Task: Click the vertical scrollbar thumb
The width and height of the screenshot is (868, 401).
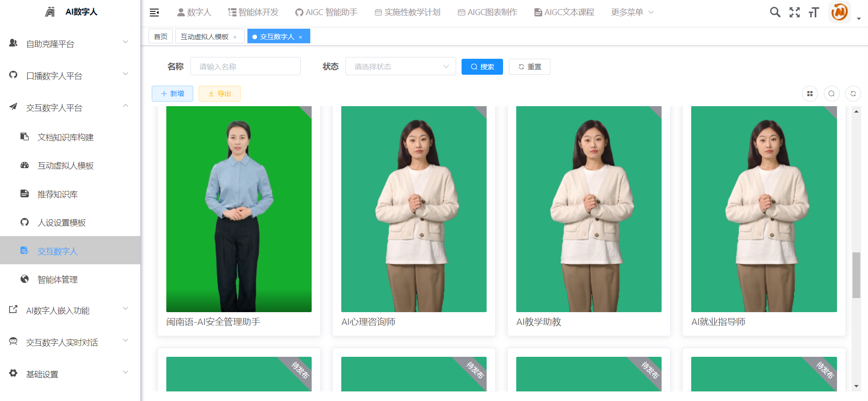Action: (x=856, y=275)
